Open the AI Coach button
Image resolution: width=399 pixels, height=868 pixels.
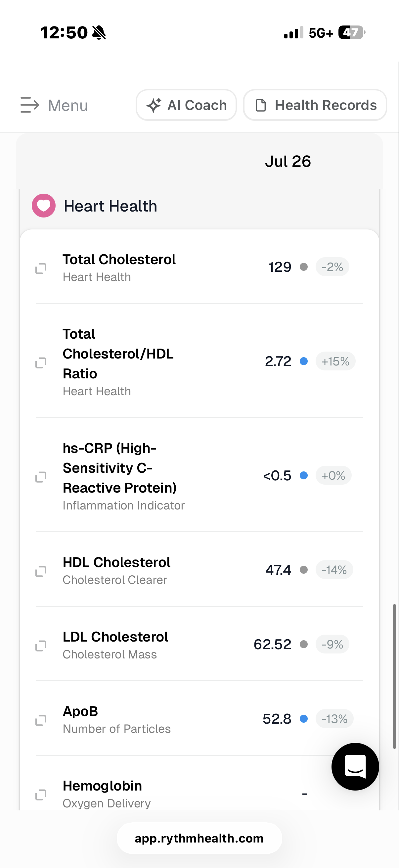coord(186,105)
